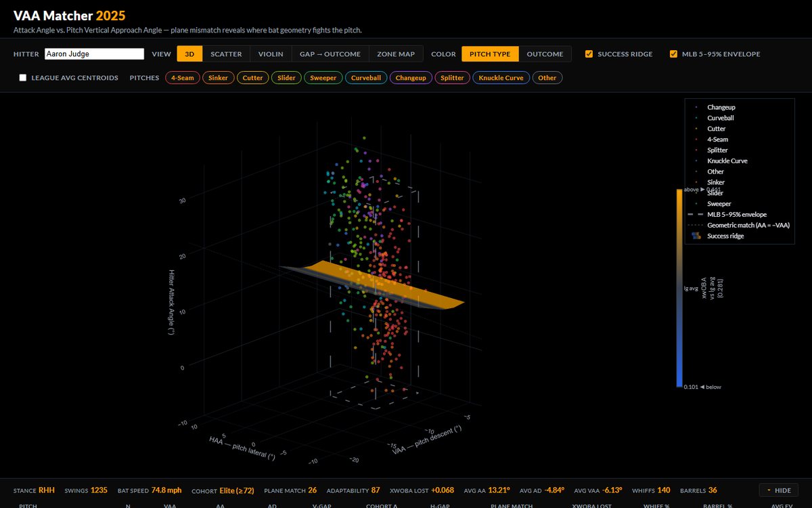Hide the stats panel with Hide button
The width and height of the screenshot is (812, 508).
point(778,490)
